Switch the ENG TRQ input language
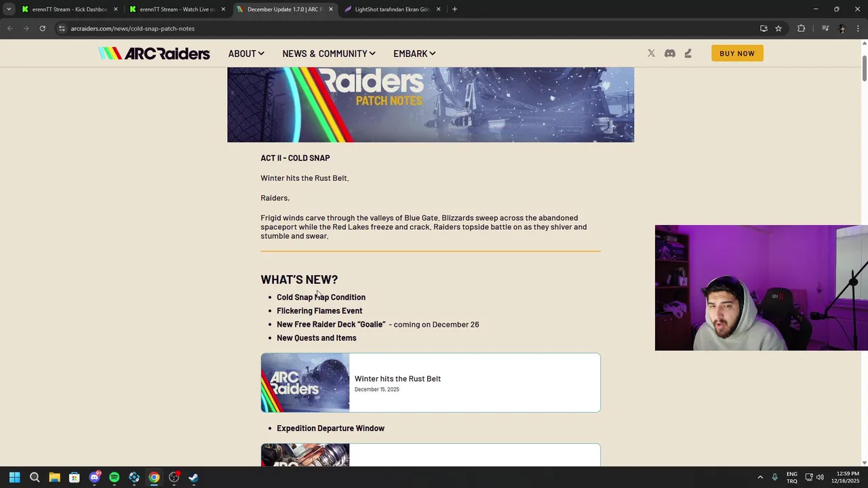 [x=791, y=477]
